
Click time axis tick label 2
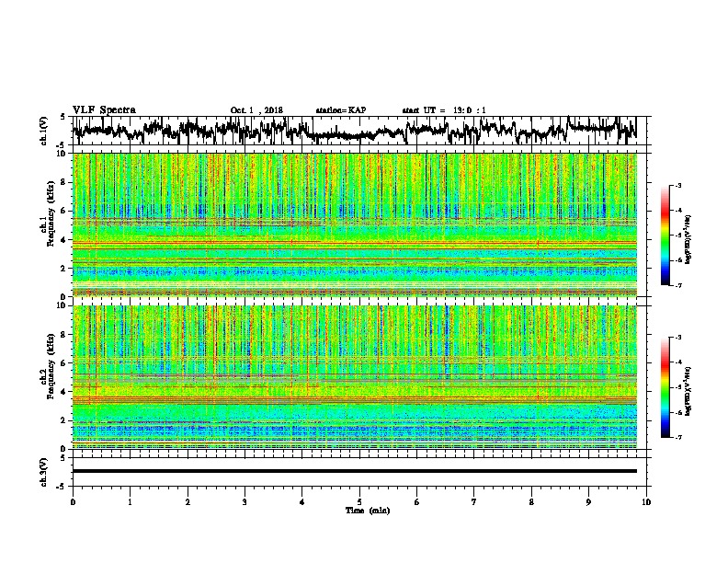pos(188,502)
